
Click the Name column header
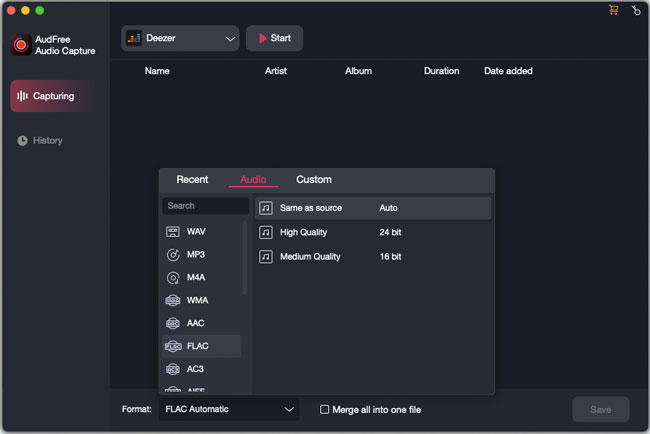coord(157,71)
